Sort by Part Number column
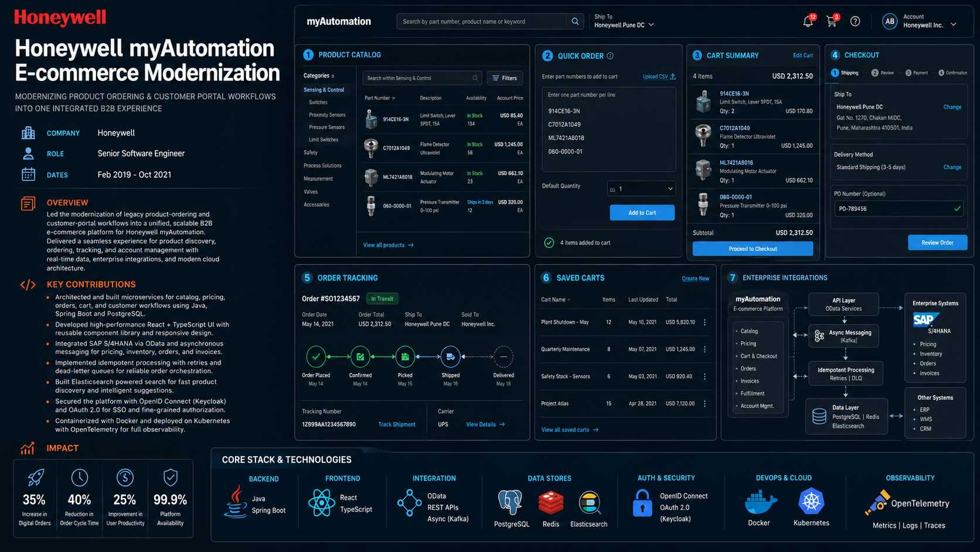Viewport: 980px width, 552px height. click(x=379, y=98)
